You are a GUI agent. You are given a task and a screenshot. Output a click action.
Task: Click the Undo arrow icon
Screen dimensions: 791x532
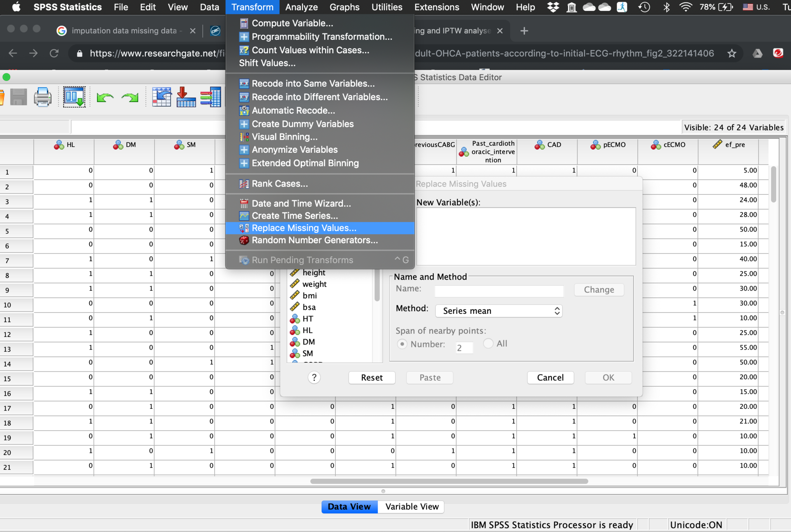coord(105,98)
